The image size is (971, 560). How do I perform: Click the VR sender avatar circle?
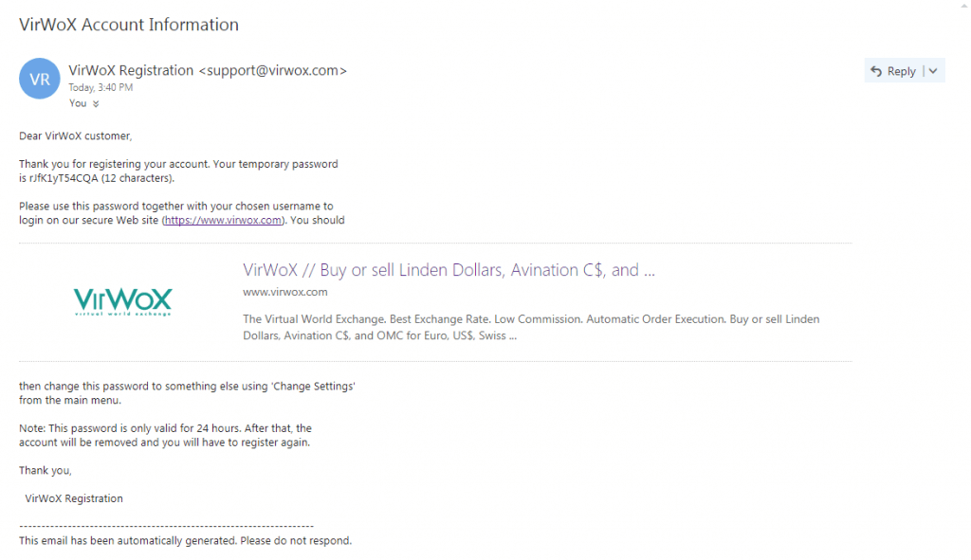[x=40, y=79]
